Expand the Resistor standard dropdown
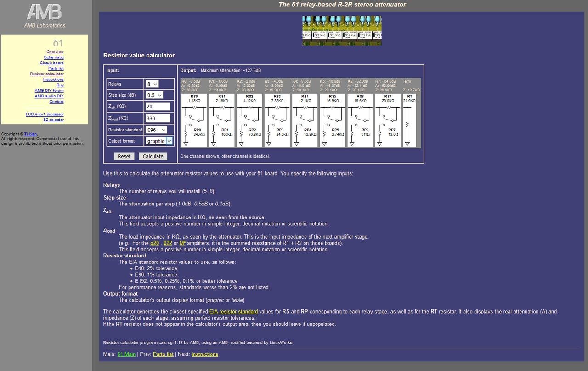Viewport: 588px width, 371px height. tap(156, 130)
